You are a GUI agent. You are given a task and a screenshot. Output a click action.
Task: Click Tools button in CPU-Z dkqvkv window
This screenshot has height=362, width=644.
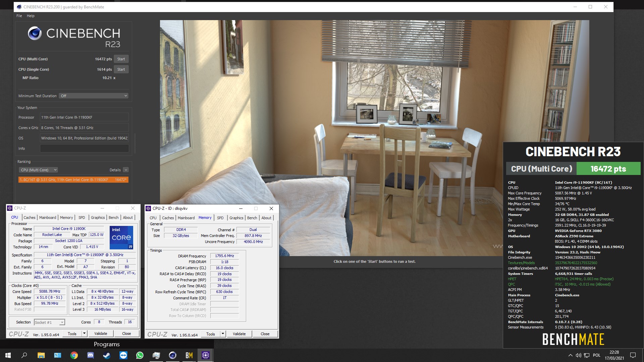click(211, 334)
